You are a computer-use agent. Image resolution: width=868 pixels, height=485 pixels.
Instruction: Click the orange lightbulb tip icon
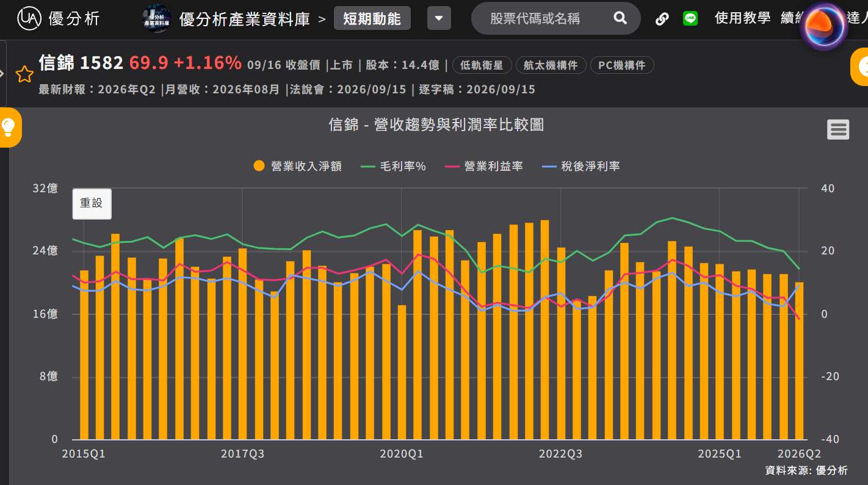(x=9, y=127)
